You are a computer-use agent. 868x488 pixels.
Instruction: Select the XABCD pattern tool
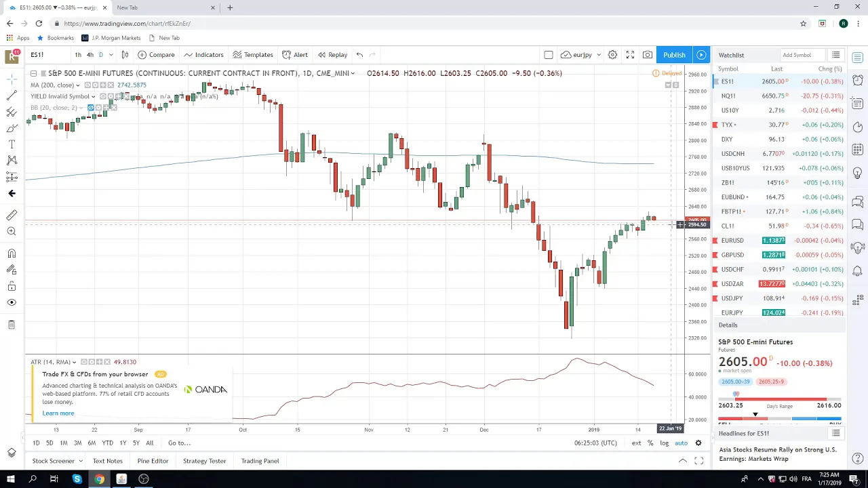[12, 161]
